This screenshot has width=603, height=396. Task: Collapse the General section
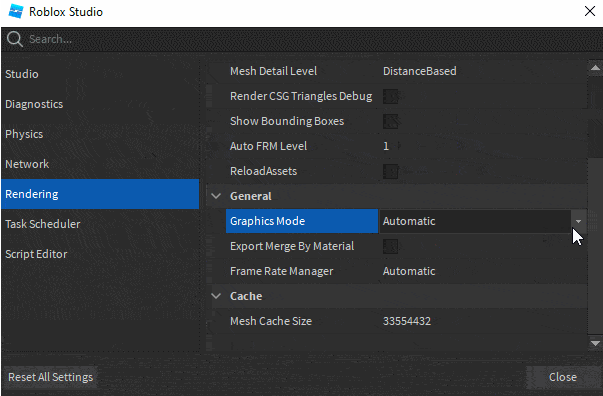coord(216,196)
